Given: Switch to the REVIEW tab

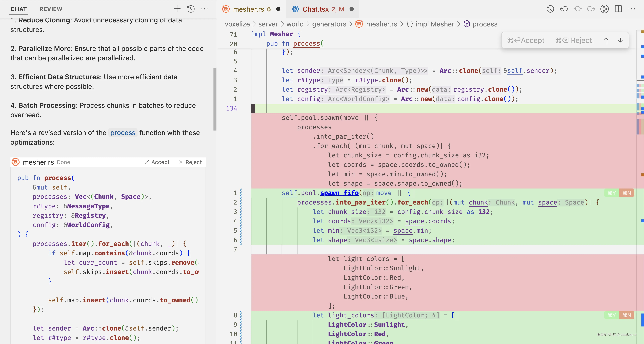Looking at the screenshot, I should pyautogui.click(x=51, y=9).
